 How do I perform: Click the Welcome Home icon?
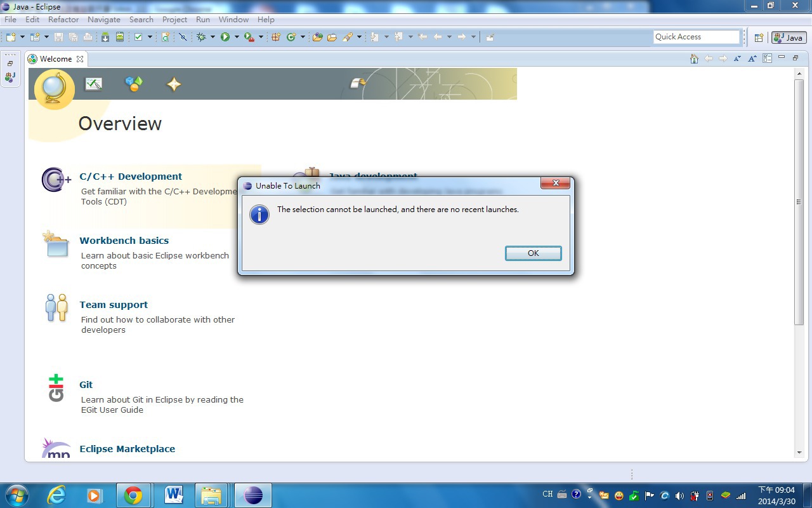(694, 58)
